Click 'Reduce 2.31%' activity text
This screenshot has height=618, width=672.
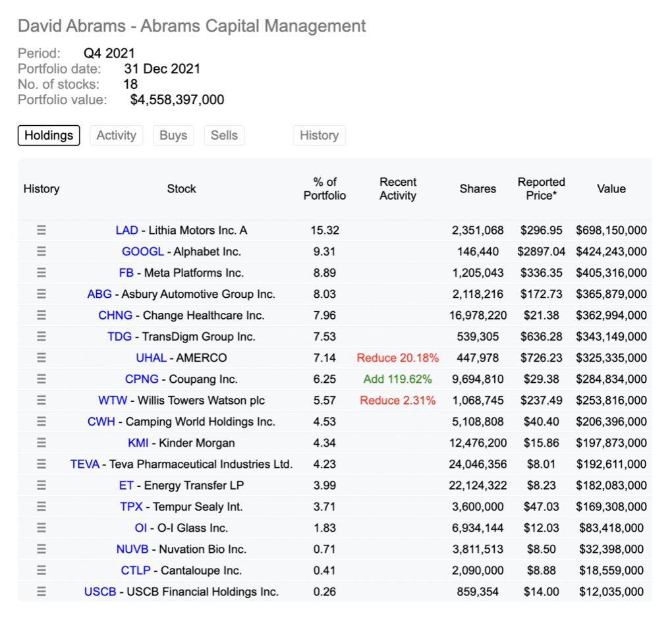[x=398, y=401]
